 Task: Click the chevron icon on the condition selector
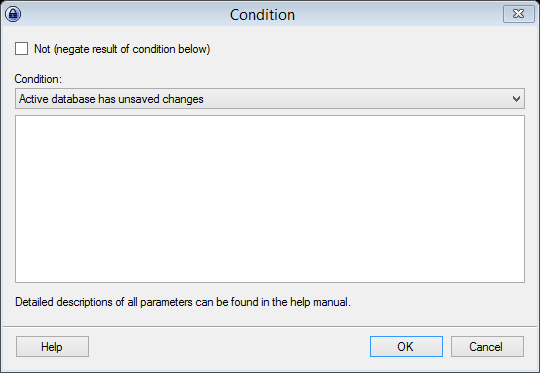click(516, 99)
